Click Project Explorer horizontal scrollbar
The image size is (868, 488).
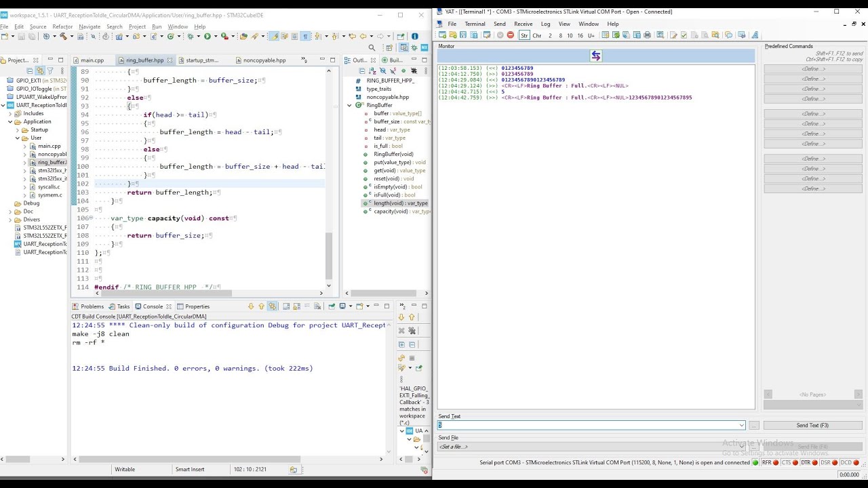point(17,459)
